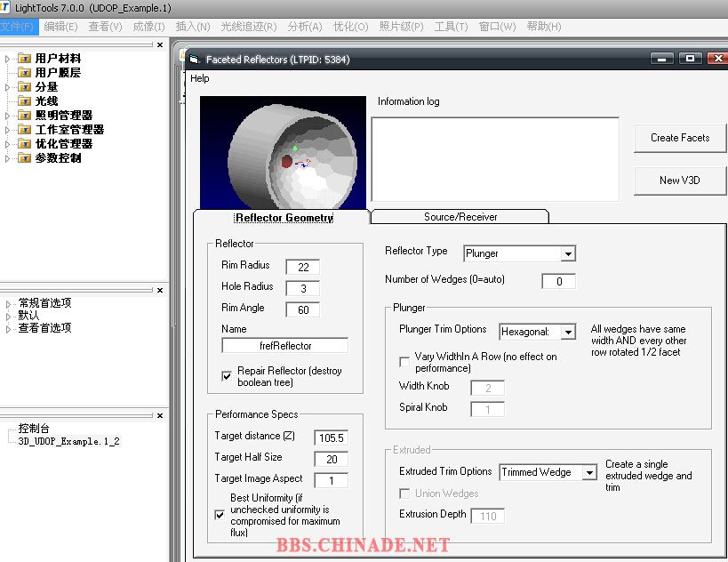The image size is (728, 562).
Task: Expand the 优化管理器 tree node
Action: click(7, 144)
